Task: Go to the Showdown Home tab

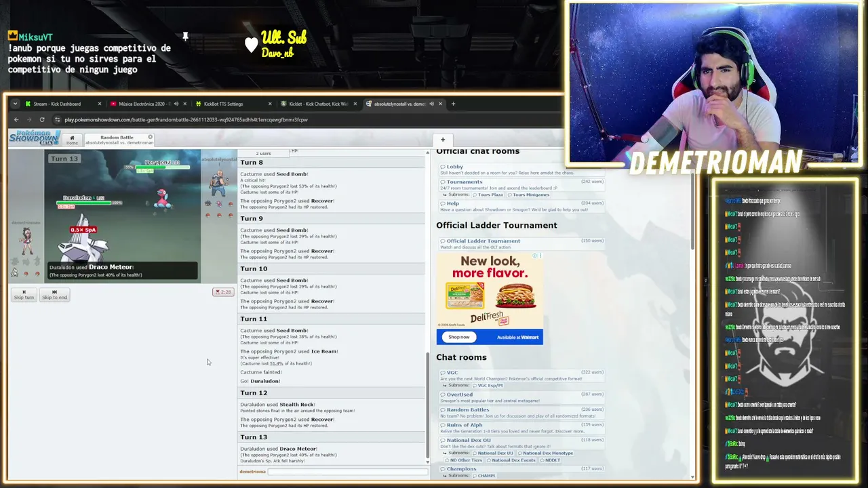Action: click(x=72, y=140)
